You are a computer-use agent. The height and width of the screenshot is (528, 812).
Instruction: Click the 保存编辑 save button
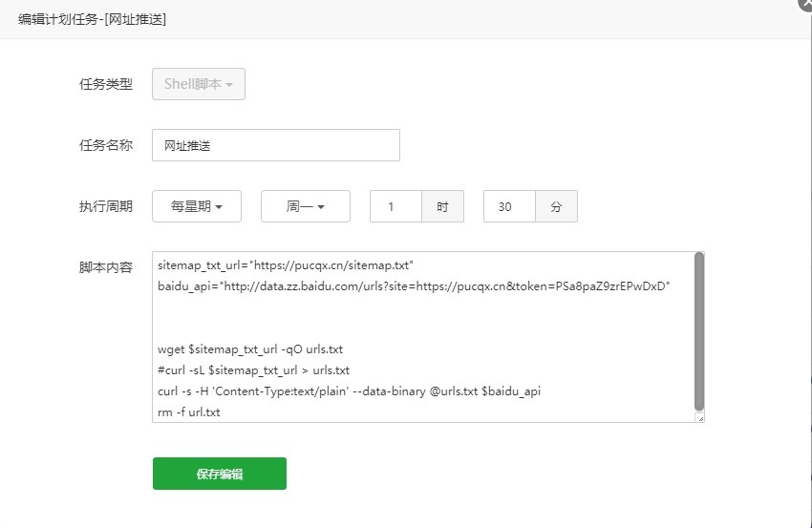coord(220,474)
